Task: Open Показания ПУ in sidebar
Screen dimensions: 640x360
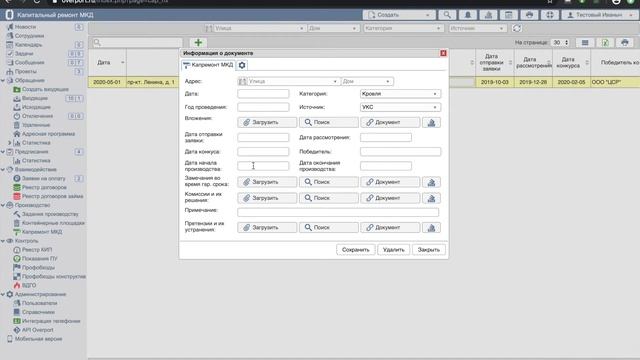Action: point(40,258)
